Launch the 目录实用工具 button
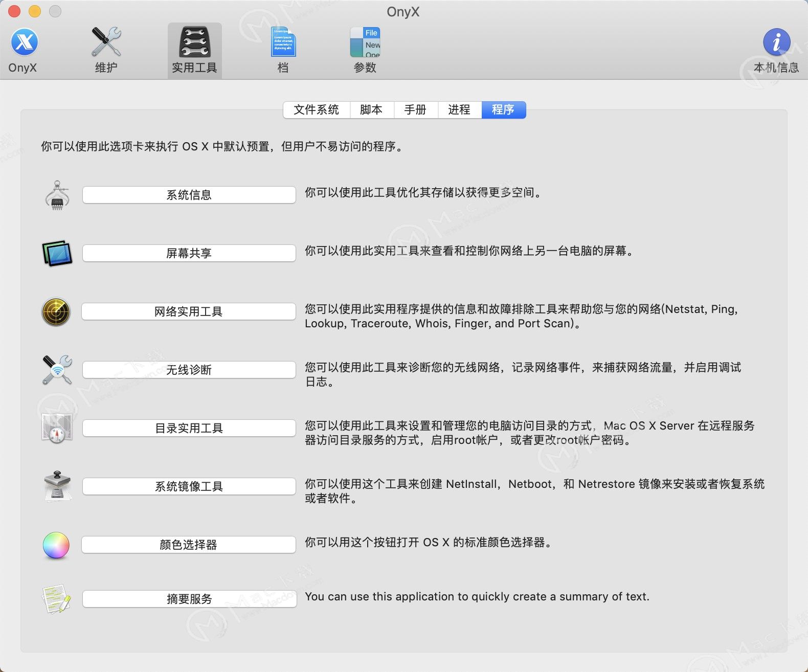 tap(189, 428)
